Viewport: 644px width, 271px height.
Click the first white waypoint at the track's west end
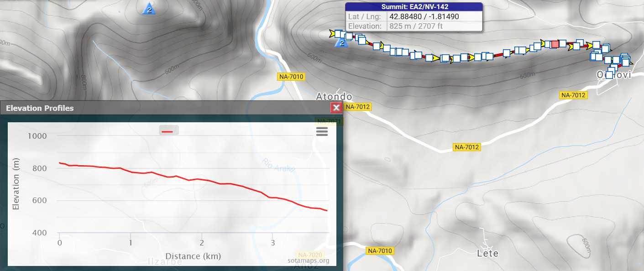click(x=338, y=34)
